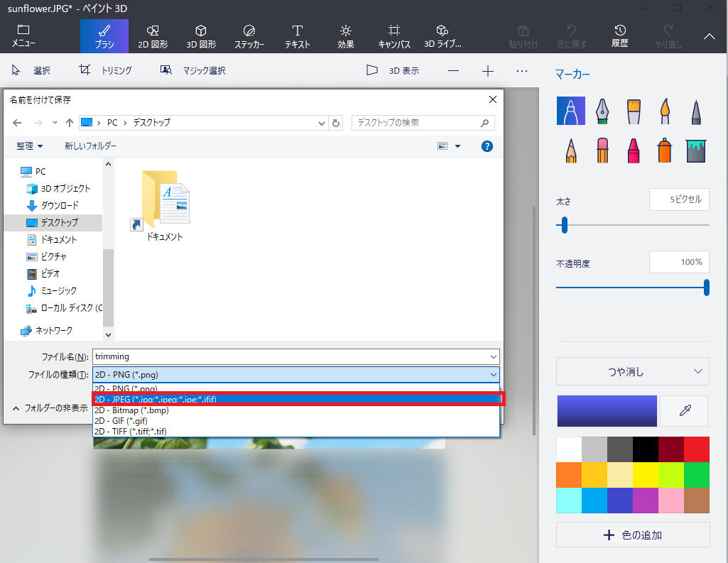Select the calligraphy pen brush
728x563 pixels.
click(x=602, y=110)
